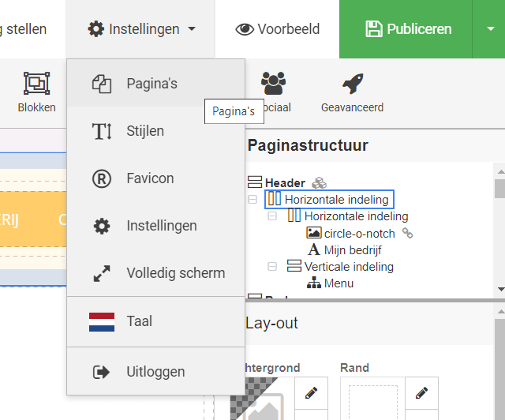
Task: Select Stijlen from the settings menu
Action: click(x=145, y=131)
